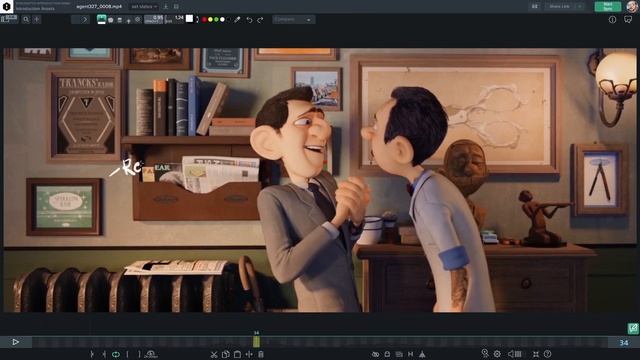
Task: Mute the audio speaker icon
Action: (510, 354)
